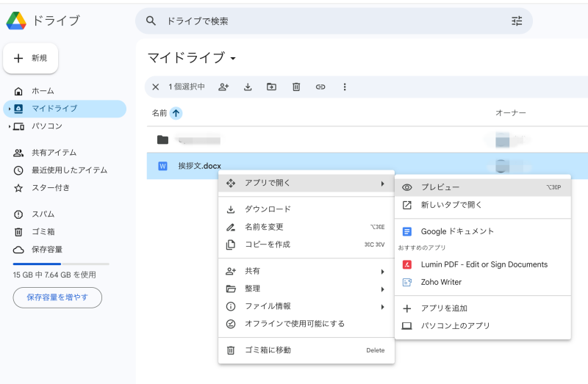
Task: Click the ドライブで検索 search field
Action: (x=323, y=21)
